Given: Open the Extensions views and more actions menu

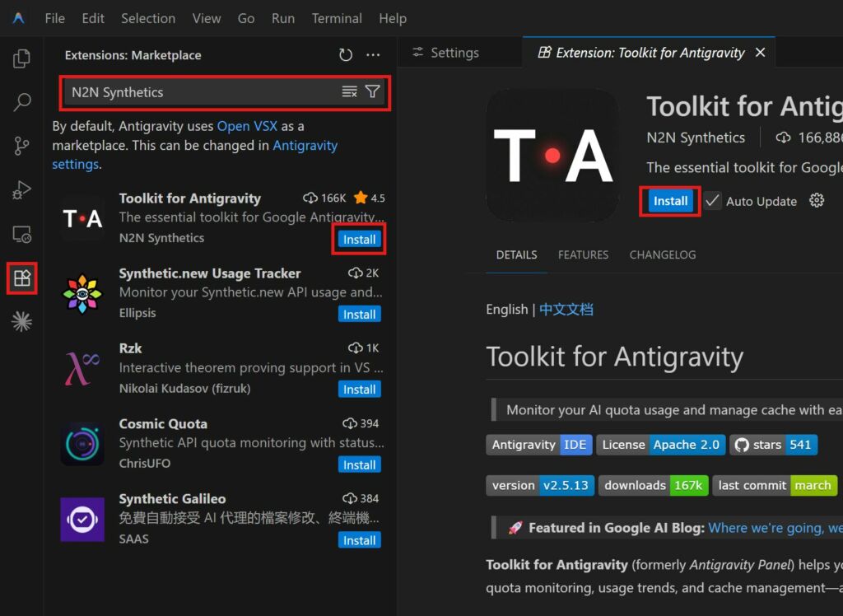Looking at the screenshot, I should pyautogui.click(x=373, y=55).
